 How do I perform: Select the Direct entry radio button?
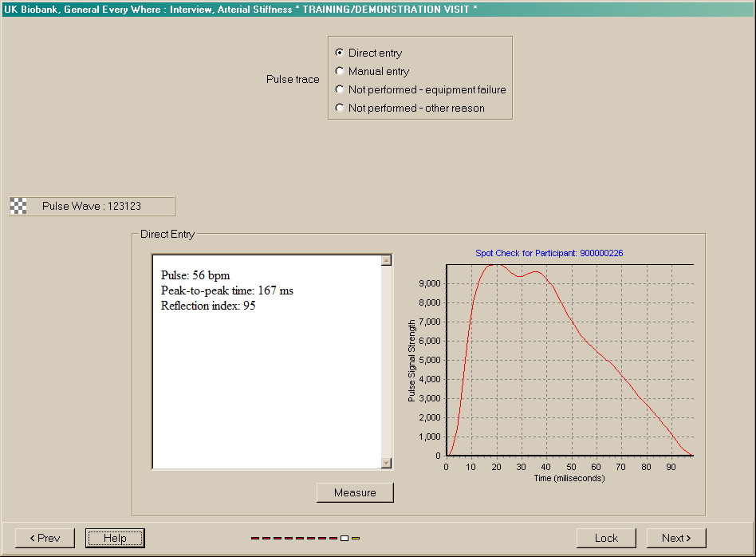340,53
